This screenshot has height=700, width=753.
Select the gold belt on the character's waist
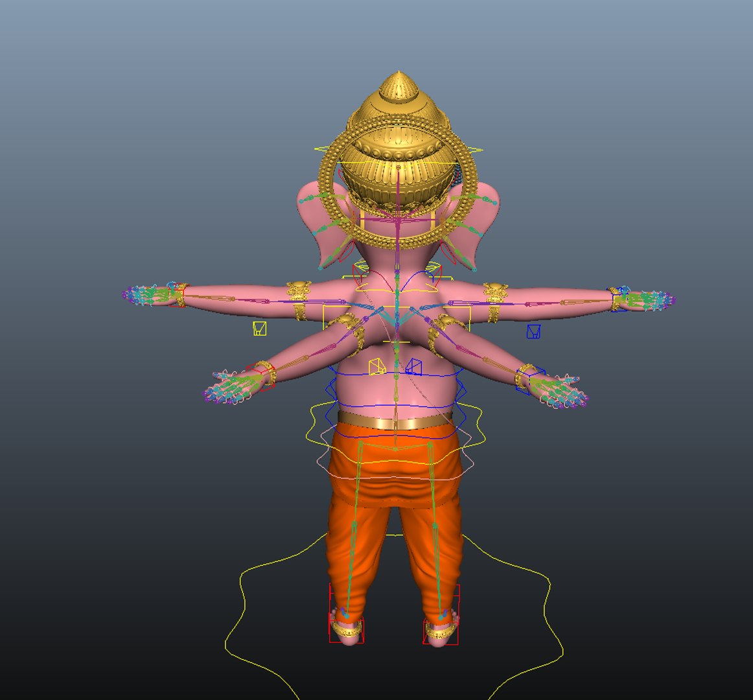click(x=395, y=421)
